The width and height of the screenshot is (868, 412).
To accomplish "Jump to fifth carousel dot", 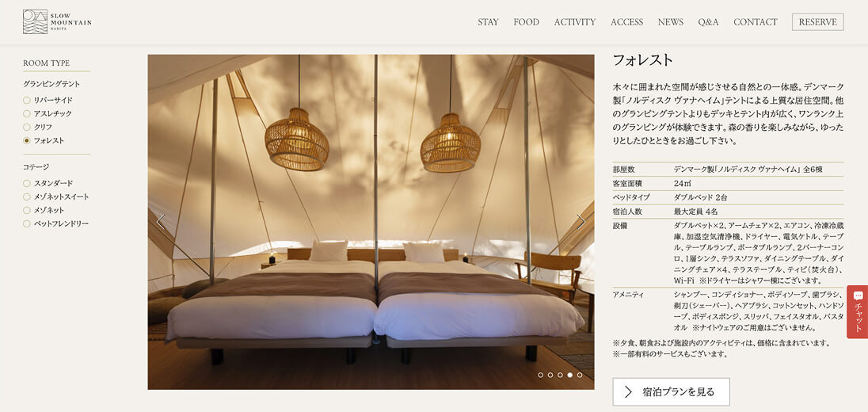I will pyautogui.click(x=580, y=375).
